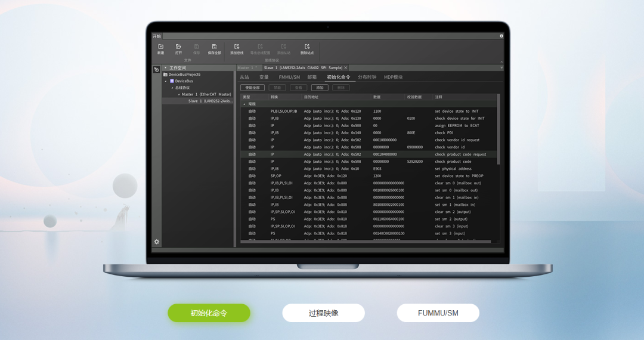Click cell 'PI,BI,SI,OI,IP,IB'

pyautogui.click(x=283, y=112)
